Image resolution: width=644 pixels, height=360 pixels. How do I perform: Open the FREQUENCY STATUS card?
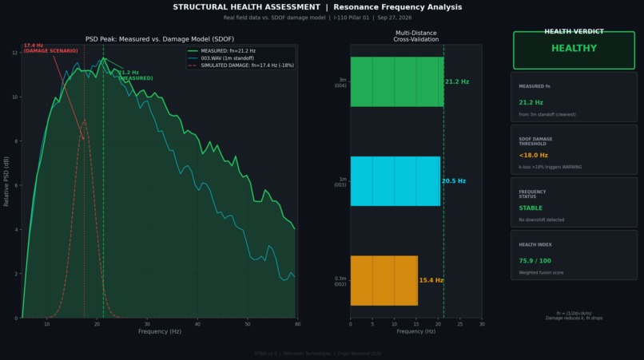click(x=574, y=203)
